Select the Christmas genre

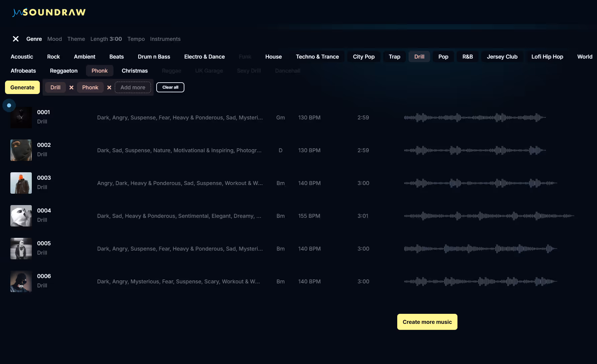[x=135, y=71]
